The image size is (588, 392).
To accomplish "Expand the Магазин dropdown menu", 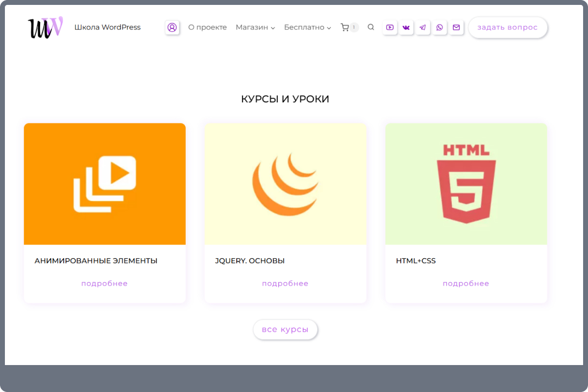I will pyautogui.click(x=255, y=27).
